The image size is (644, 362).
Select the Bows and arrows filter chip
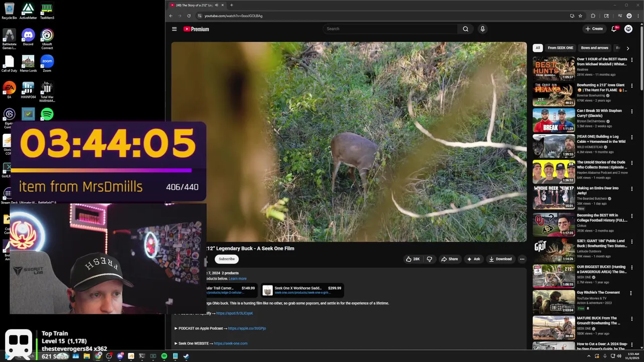595,48
